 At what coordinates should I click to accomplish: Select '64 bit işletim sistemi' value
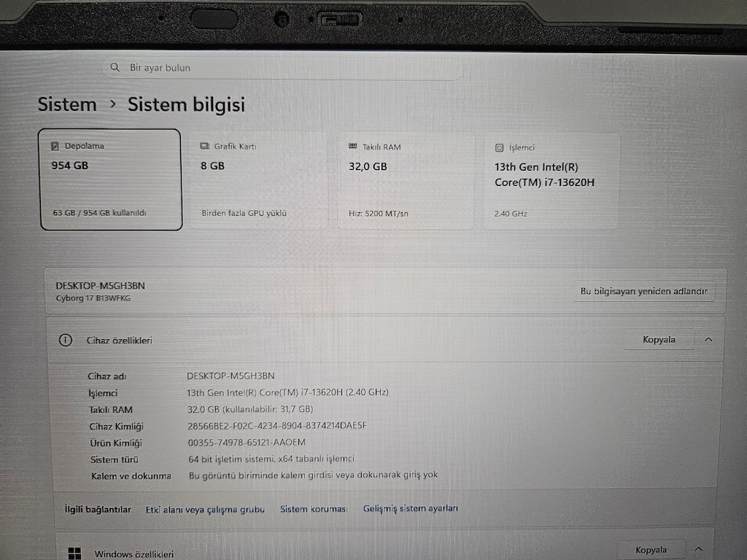271,459
